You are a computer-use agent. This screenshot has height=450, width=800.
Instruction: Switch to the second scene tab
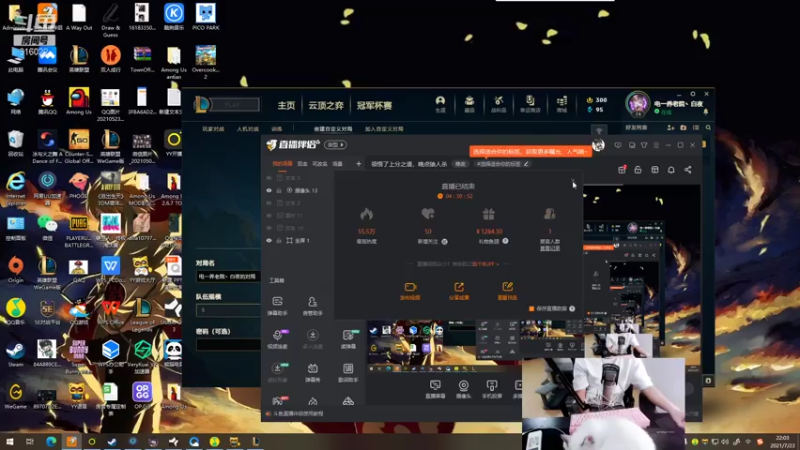click(302, 164)
